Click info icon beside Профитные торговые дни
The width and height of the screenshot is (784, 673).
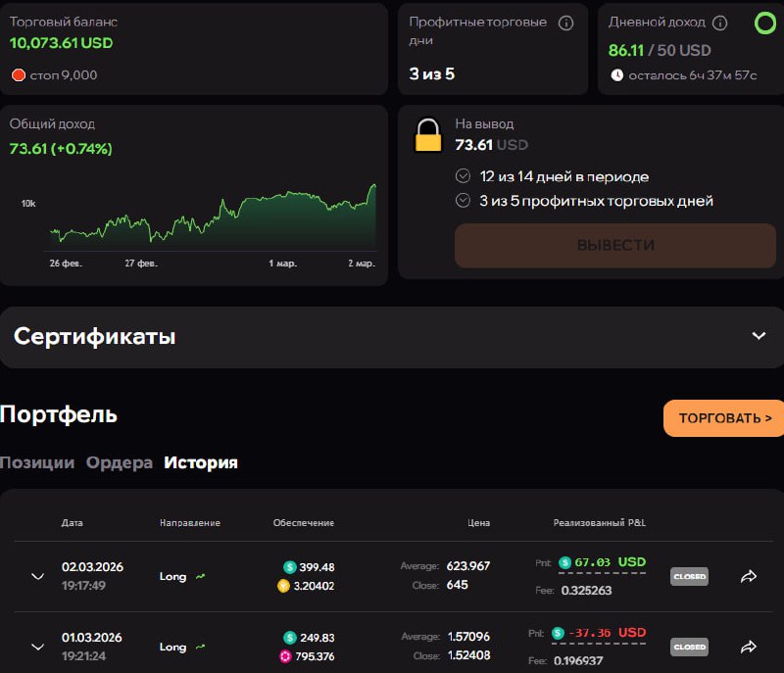pos(565,24)
